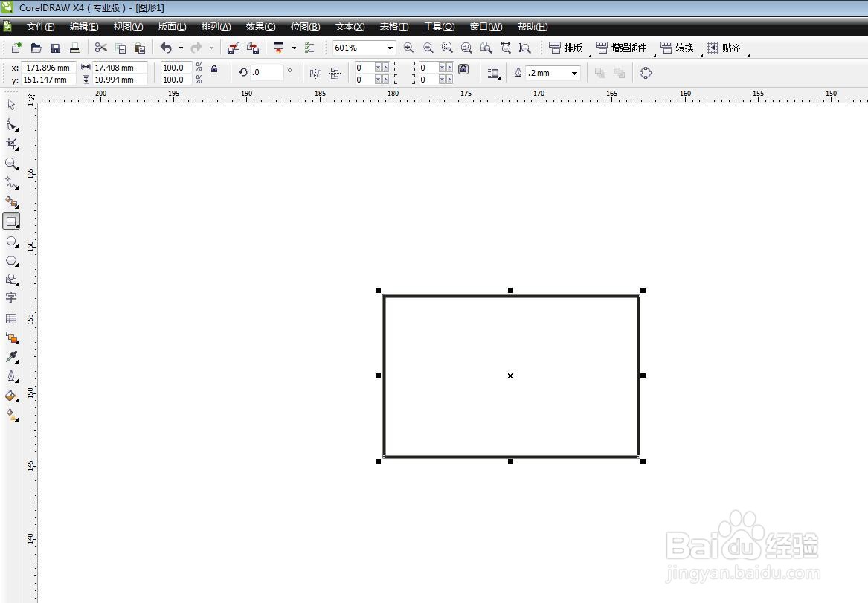Open the 排列(A) menu

[216, 27]
